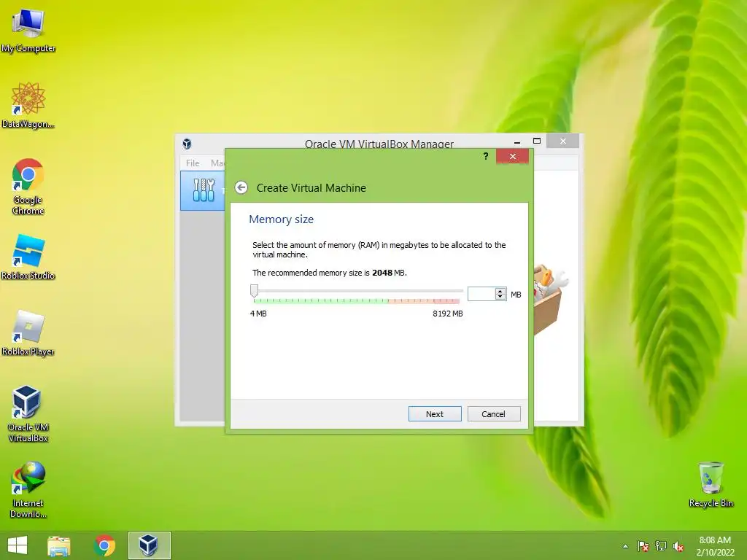Click the Windows Start button
Screen dimensions: 747x560
pos(18,545)
